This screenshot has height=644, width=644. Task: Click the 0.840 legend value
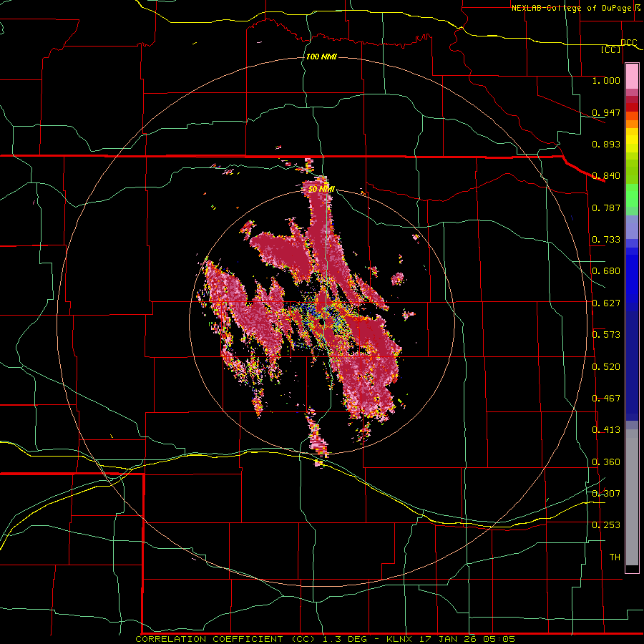pos(606,176)
